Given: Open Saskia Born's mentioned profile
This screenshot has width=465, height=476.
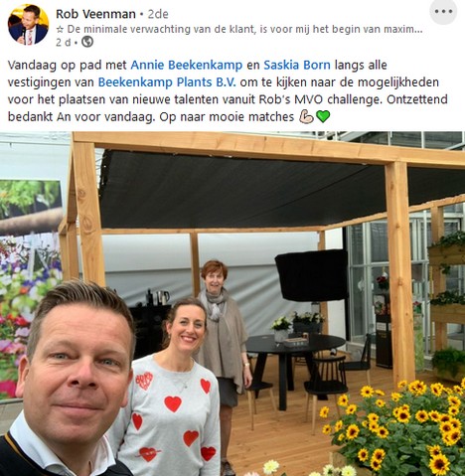Looking at the screenshot, I should click(x=297, y=65).
